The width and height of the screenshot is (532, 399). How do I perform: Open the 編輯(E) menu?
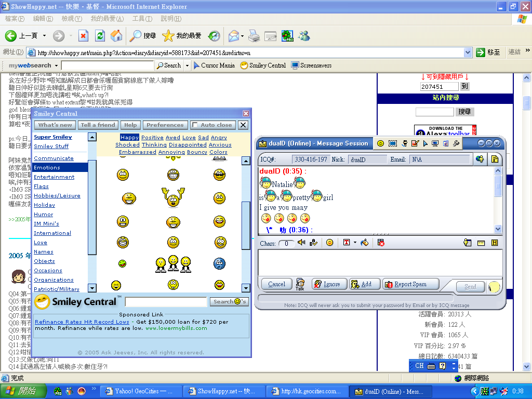(43, 19)
